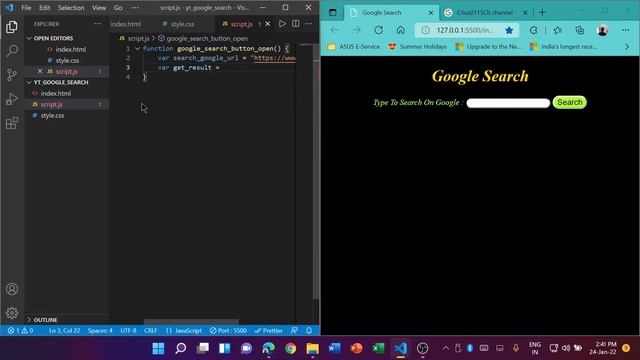Open the File menu
The height and width of the screenshot is (360, 640).
click(x=26, y=8)
